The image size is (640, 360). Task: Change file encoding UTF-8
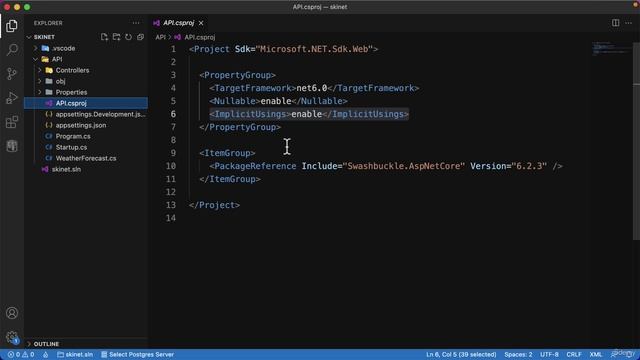549,355
